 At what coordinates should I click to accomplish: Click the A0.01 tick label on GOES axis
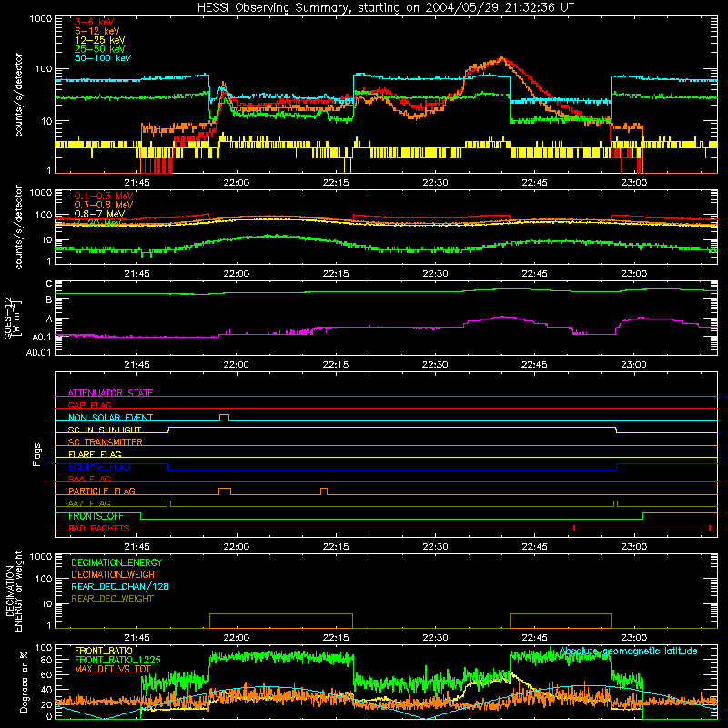point(39,352)
